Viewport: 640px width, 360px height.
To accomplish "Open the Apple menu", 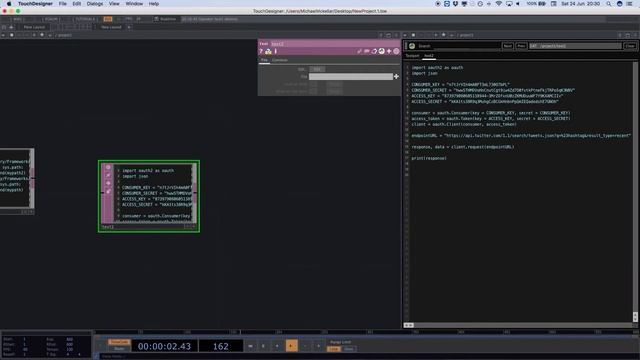I will click(9, 4).
